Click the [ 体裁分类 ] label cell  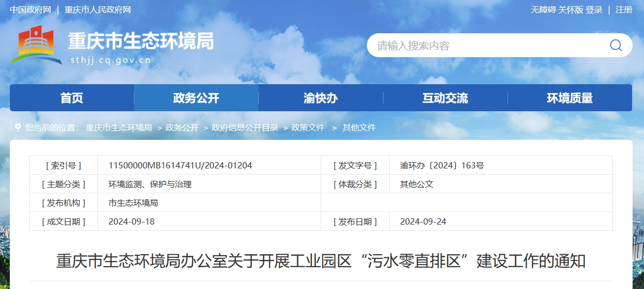pyautogui.click(x=355, y=184)
